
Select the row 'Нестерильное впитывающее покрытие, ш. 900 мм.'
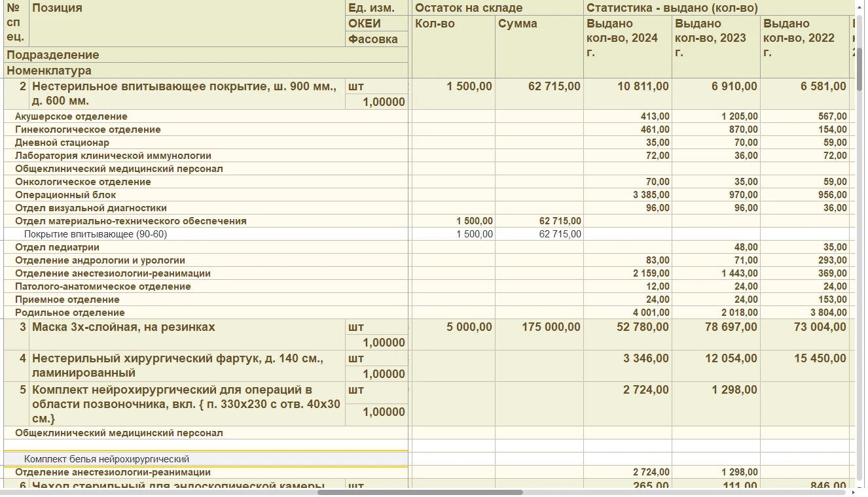(x=187, y=94)
